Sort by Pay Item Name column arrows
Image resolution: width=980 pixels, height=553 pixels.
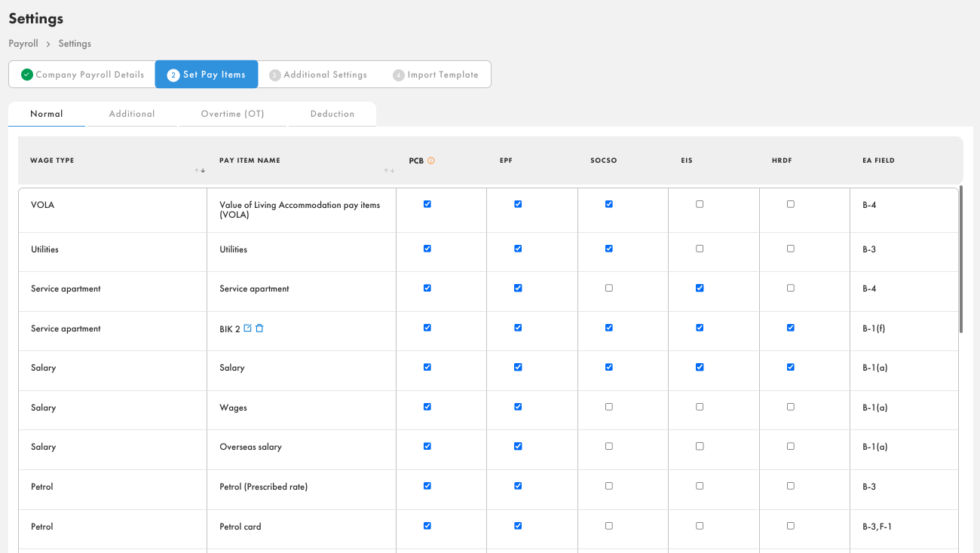389,171
